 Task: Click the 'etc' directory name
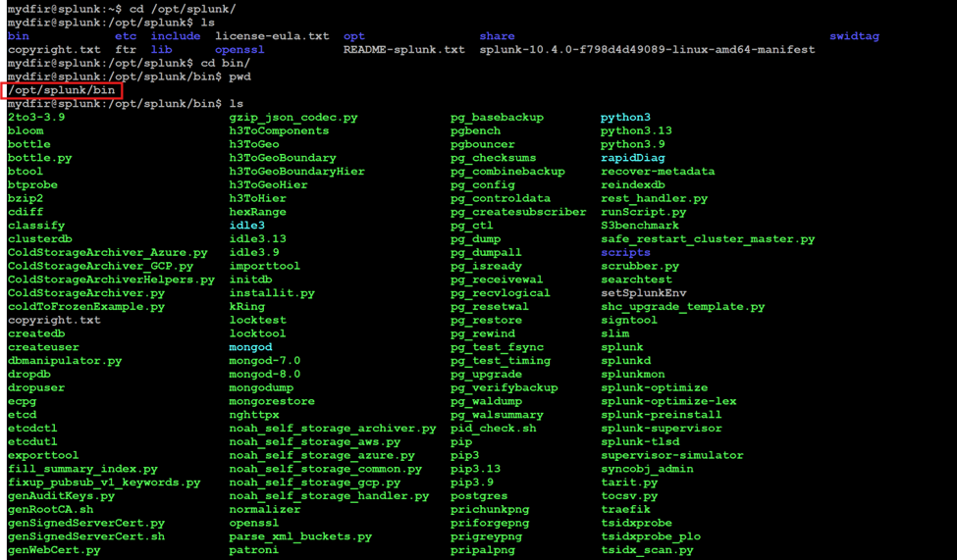126,36
